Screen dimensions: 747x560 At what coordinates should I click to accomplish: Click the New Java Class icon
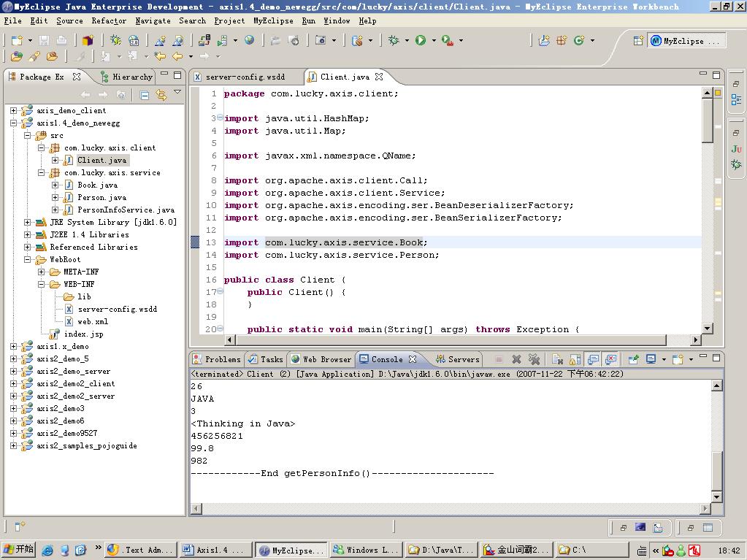(x=579, y=40)
